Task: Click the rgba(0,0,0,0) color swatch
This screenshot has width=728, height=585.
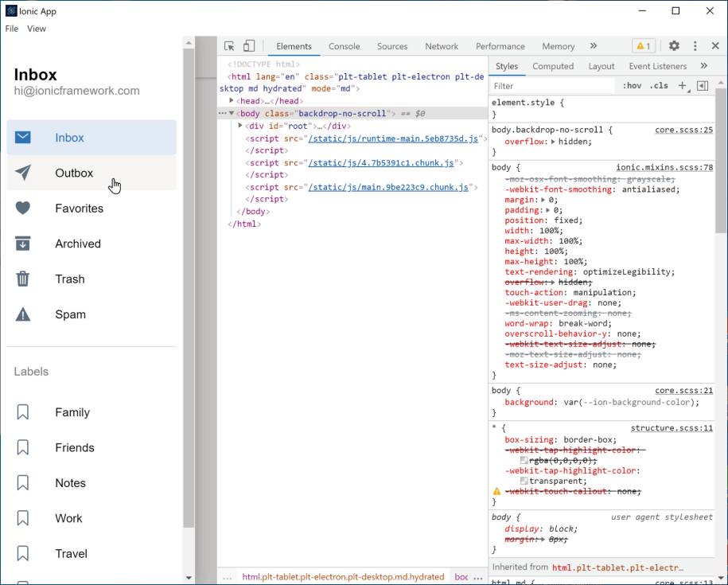Action: 524,460
